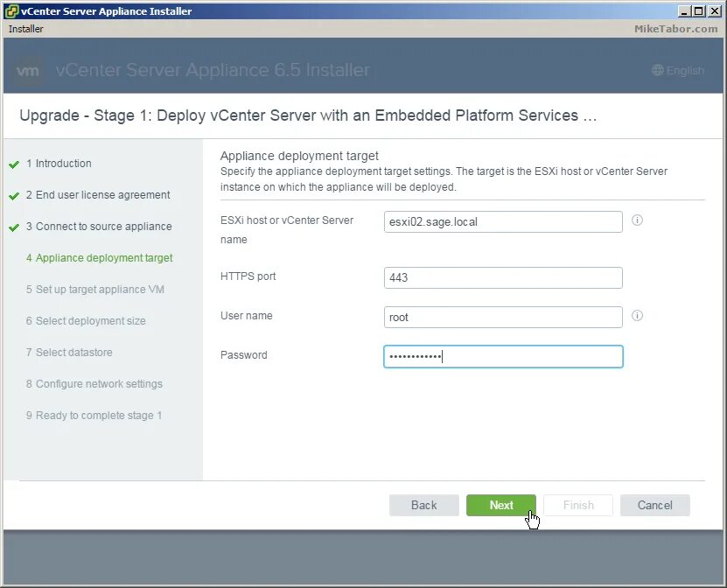727x588 pixels.
Task: Click the 'HTTPS port' label
Action: coord(248,276)
